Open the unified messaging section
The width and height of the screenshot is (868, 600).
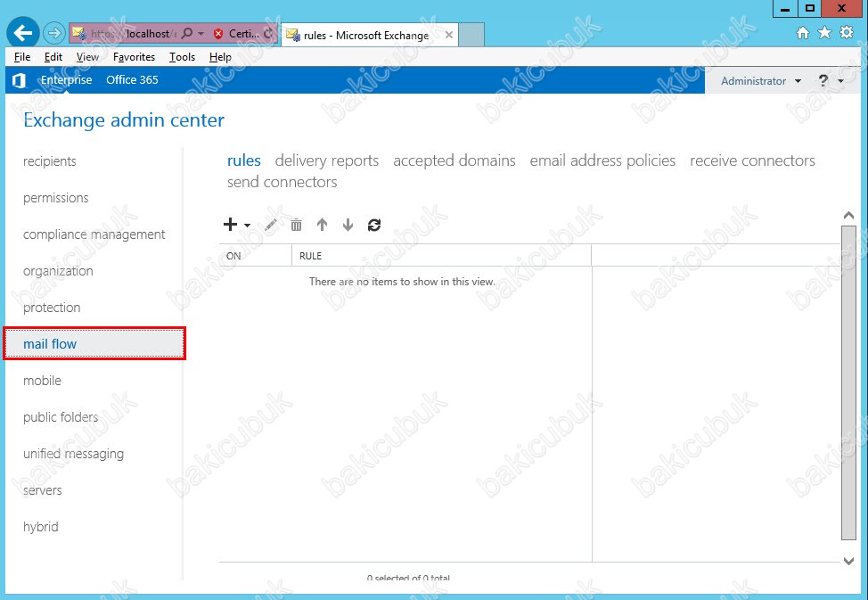pos(74,454)
